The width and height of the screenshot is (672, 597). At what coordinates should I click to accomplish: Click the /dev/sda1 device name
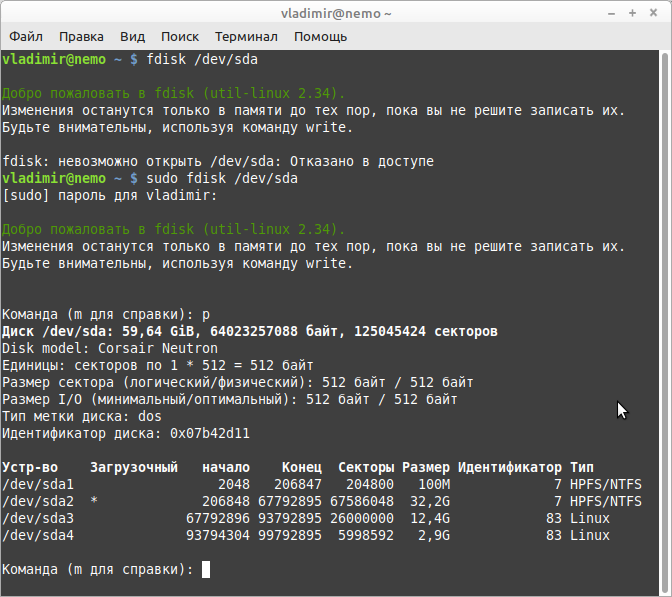point(38,484)
